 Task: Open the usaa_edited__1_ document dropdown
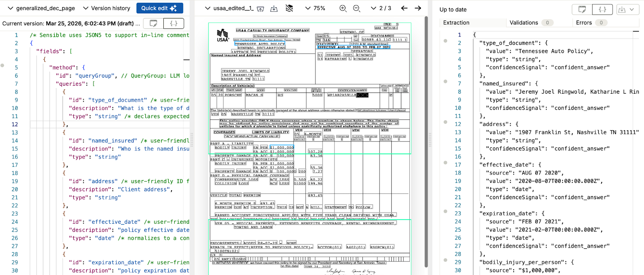[229, 8]
